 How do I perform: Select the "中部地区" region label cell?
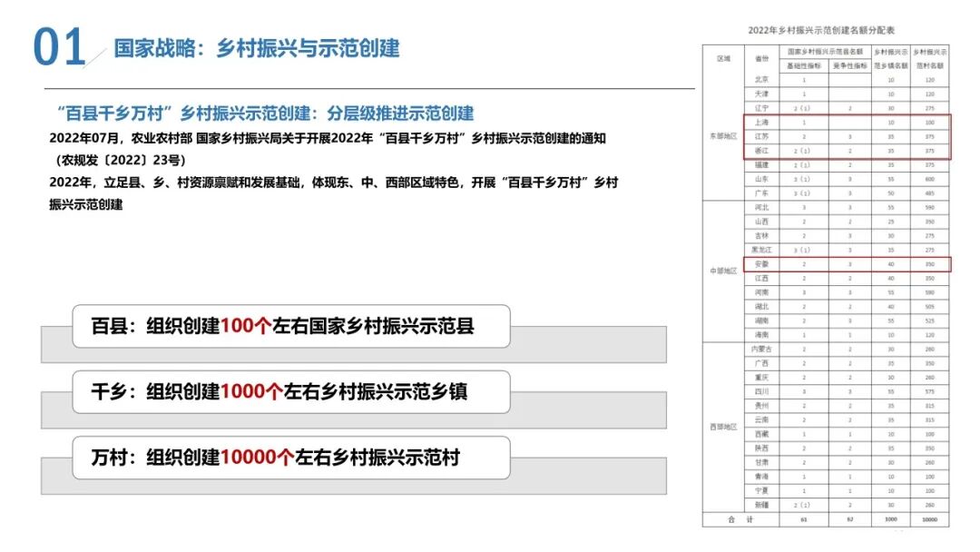click(723, 268)
